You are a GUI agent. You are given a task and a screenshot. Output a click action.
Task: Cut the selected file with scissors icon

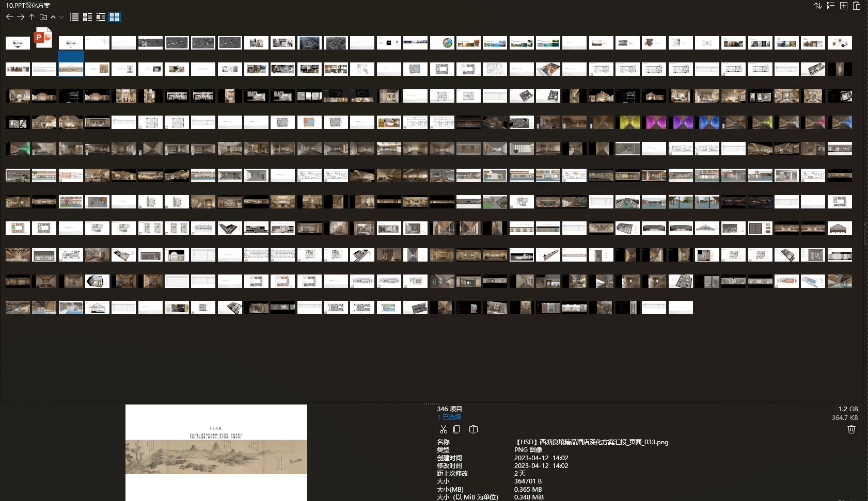tap(443, 429)
